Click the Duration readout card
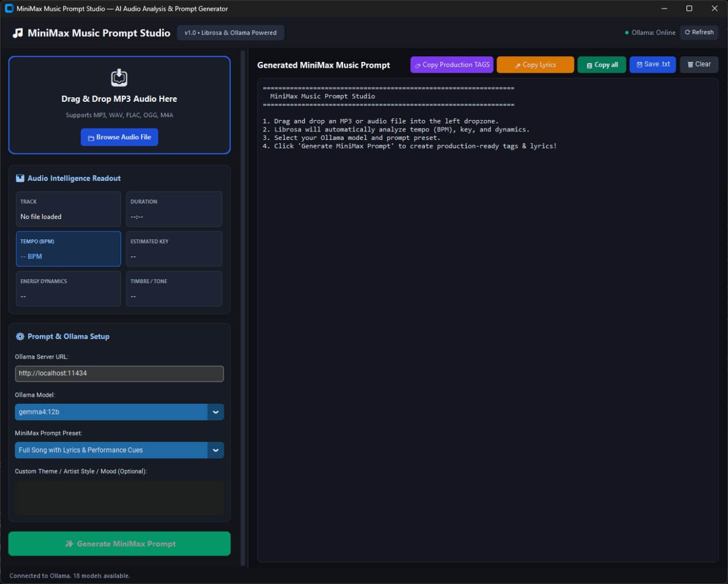The image size is (728, 584). [174, 209]
